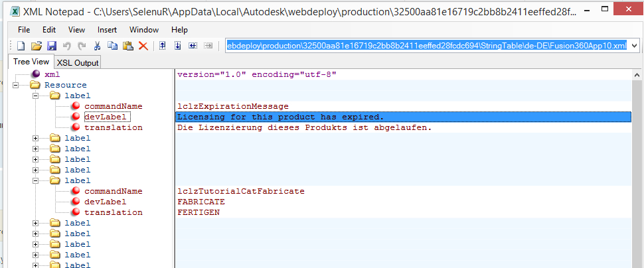The height and width of the screenshot is (268, 644).
Task: Collapse the Resource tree node
Action: [x=15, y=85]
